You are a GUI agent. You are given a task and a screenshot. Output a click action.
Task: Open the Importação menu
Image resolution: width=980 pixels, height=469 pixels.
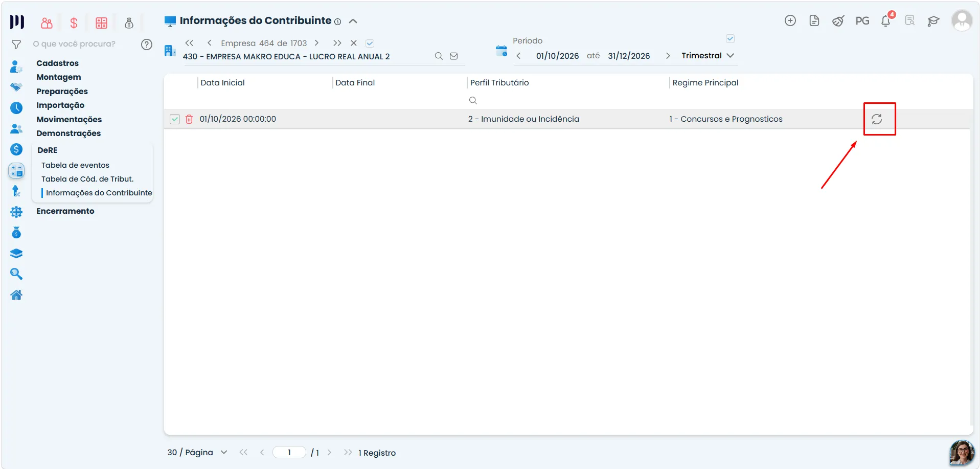click(x=60, y=105)
